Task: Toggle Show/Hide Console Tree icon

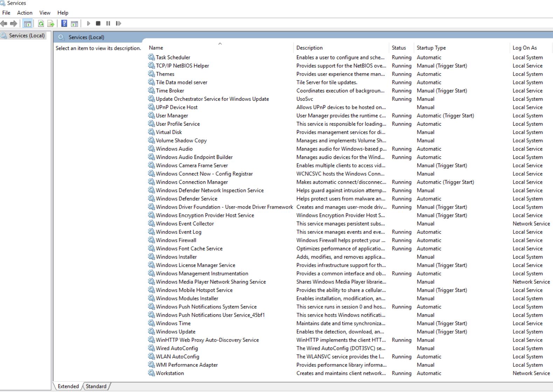Action: (x=28, y=23)
